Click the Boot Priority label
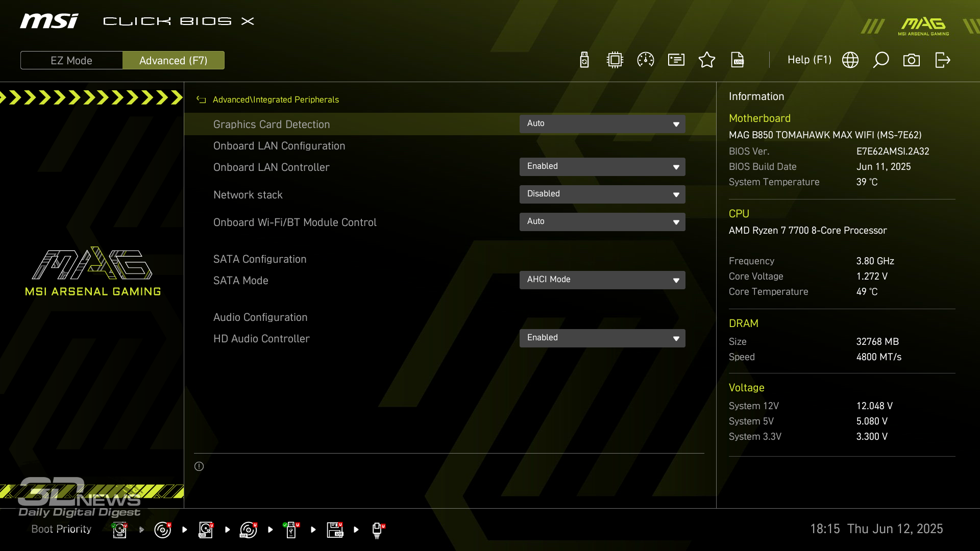Screen dimensions: 980x551 pos(61,529)
